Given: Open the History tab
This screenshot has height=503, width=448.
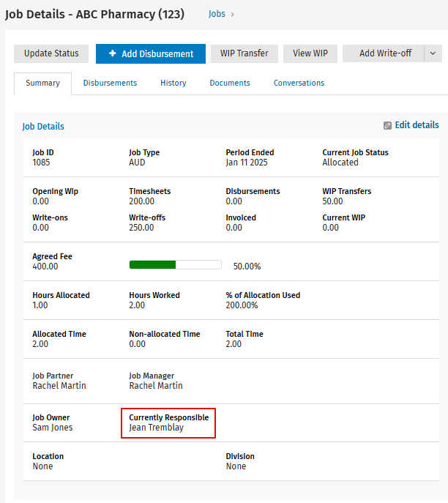Looking at the screenshot, I should pos(173,83).
